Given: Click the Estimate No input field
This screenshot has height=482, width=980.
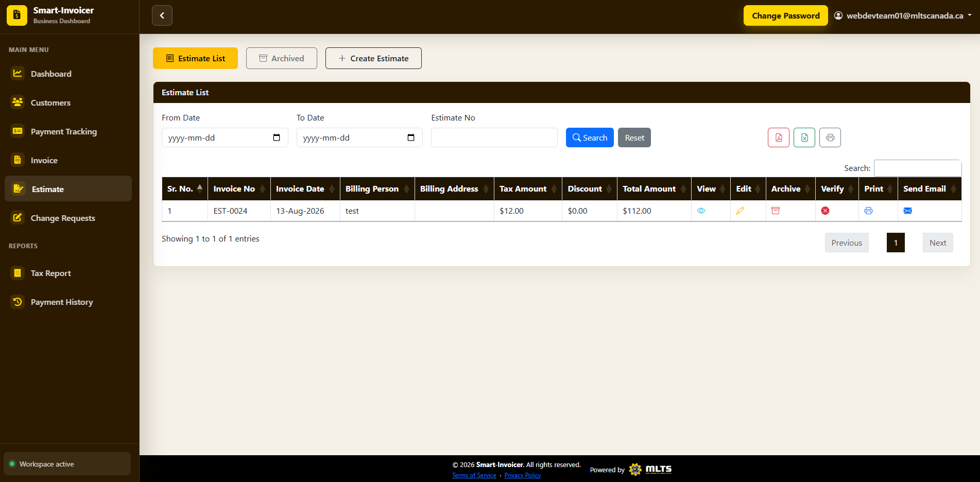Looking at the screenshot, I should tap(494, 137).
